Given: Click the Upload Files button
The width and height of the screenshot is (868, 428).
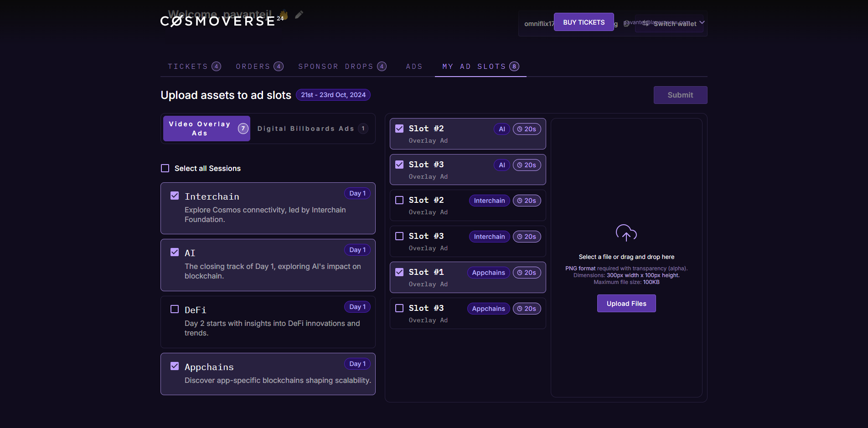Looking at the screenshot, I should click(x=626, y=304).
